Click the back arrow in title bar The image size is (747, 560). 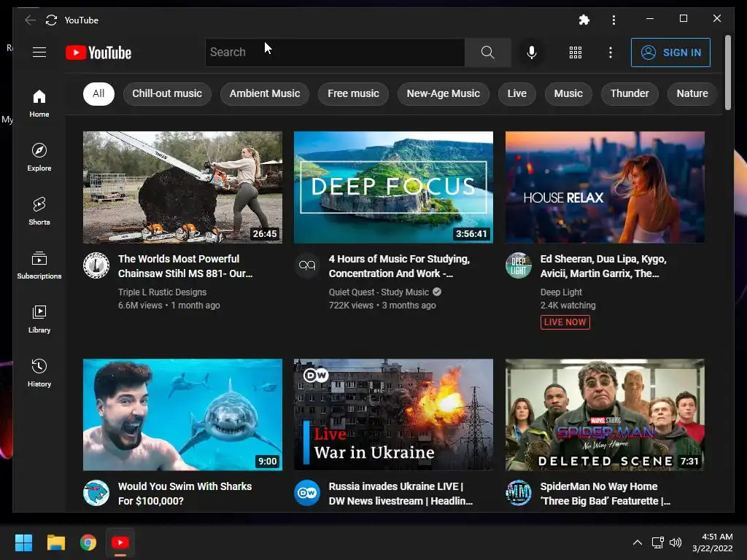(30, 20)
